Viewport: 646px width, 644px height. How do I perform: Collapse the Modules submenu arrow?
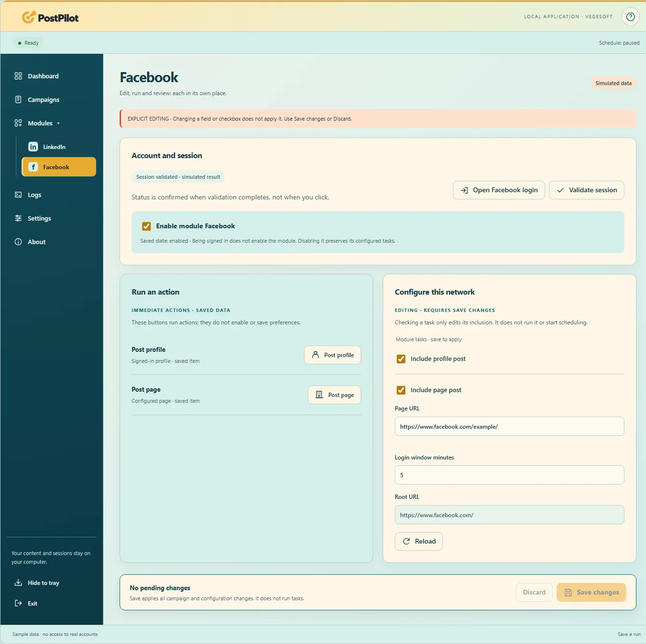pyautogui.click(x=59, y=124)
